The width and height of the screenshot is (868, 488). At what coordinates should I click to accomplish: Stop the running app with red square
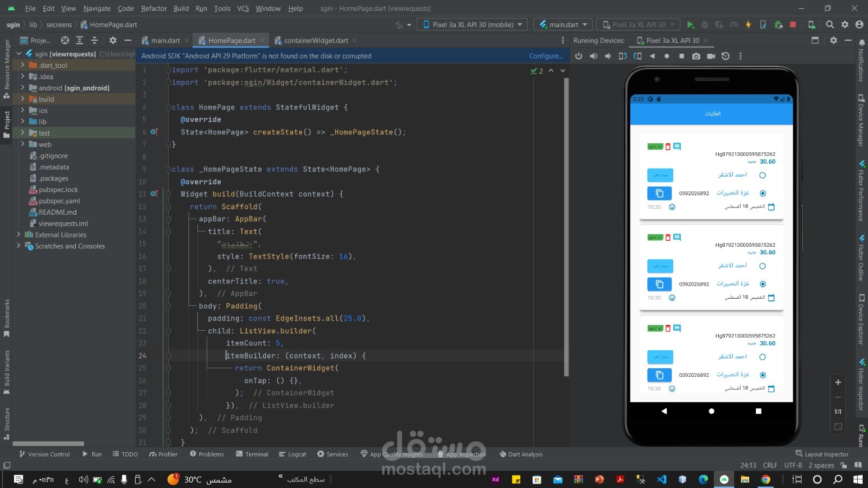[x=793, y=24]
